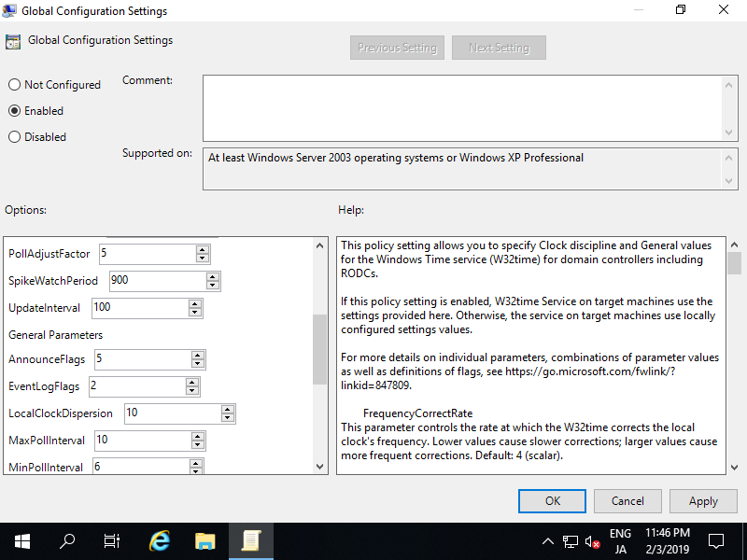Apply the configuration changes
Viewport: 747px width, 560px height.
[x=702, y=501]
